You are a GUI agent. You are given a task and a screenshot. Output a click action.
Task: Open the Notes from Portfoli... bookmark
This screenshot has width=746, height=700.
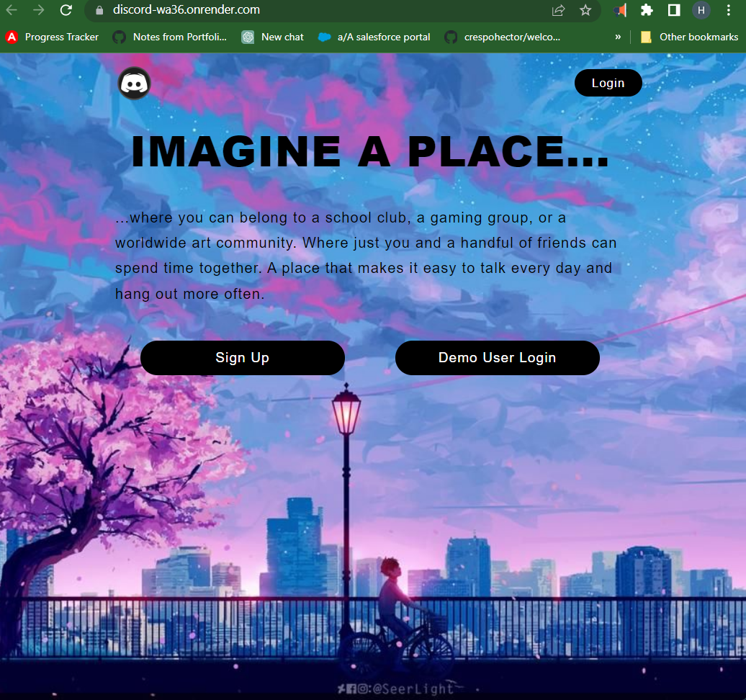(170, 37)
